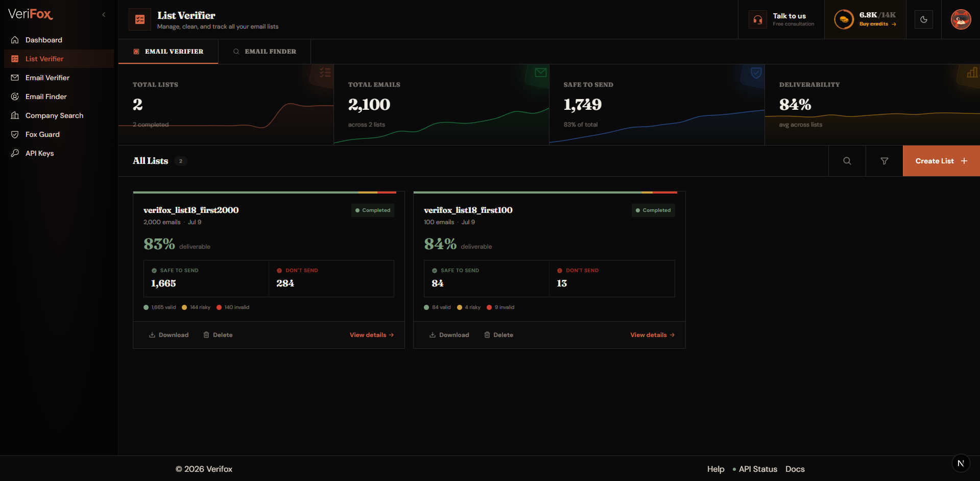Viewport: 980px width, 481px height.
Task: Follow the Buy credits link
Action: click(877, 24)
